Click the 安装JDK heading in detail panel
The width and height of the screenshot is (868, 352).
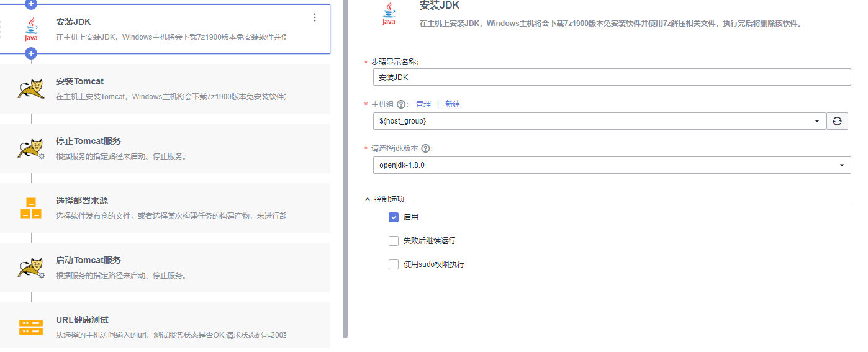pyautogui.click(x=440, y=6)
